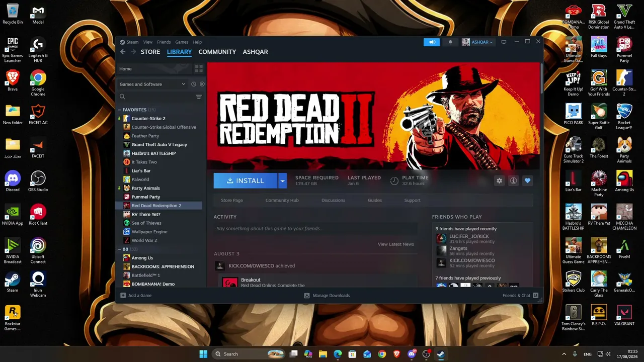
Task: Open the Rocket League desktop shortcut
Action: click(624, 117)
